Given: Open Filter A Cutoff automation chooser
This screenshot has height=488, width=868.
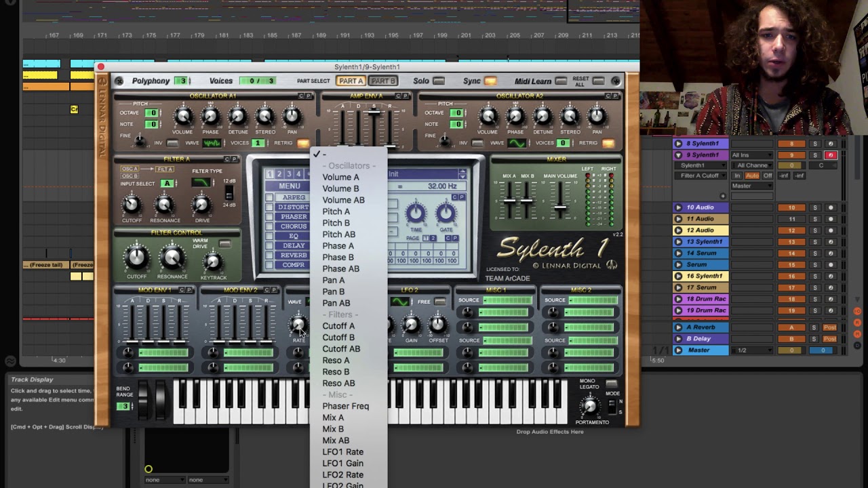Looking at the screenshot, I should tap(700, 176).
